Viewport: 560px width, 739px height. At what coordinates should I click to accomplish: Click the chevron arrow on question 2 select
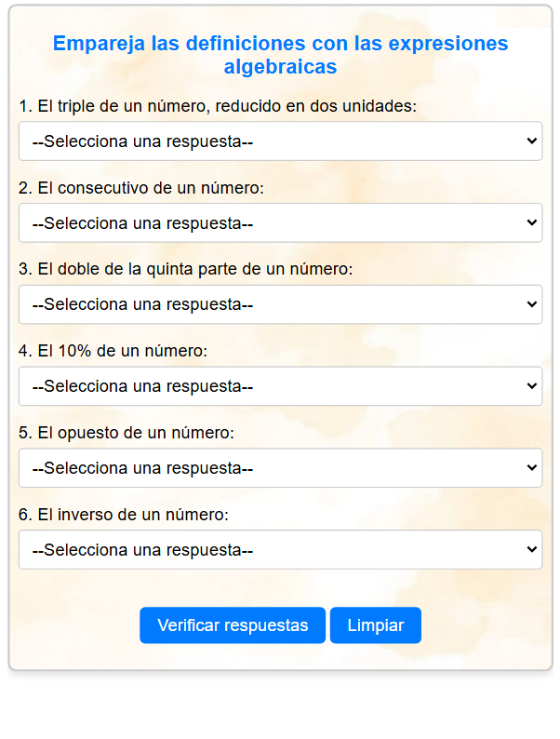(x=532, y=222)
